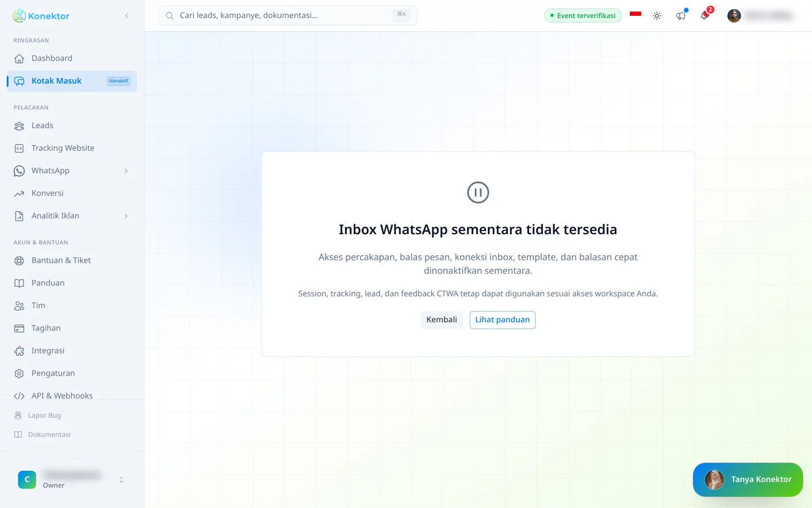Screen dimensions: 812x508
Task: Collapse the sidebar with the chevron
Action: coord(126,16)
